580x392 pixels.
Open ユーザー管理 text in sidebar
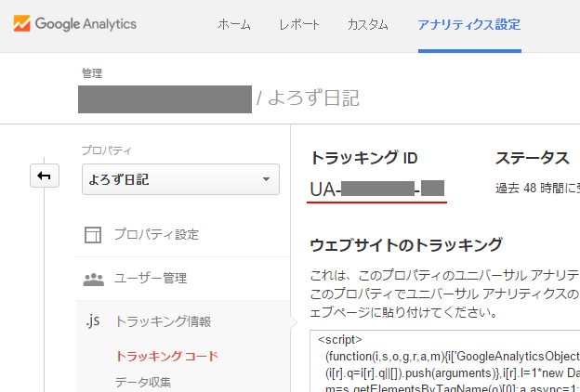pyautogui.click(x=151, y=278)
